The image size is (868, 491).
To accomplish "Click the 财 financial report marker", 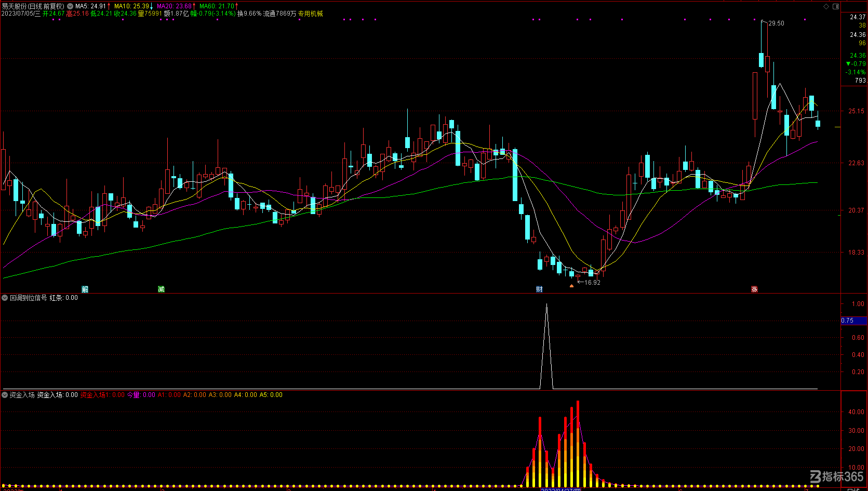I will [x=540, y=289].
